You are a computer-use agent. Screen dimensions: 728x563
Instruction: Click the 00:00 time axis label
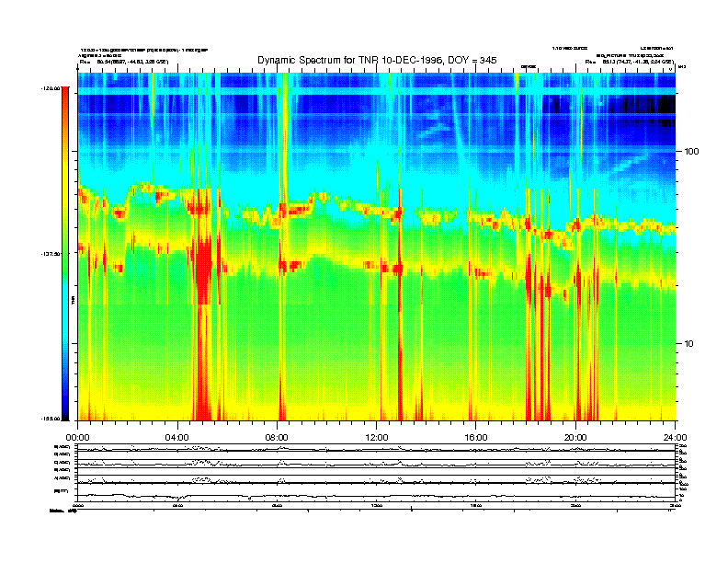pyautogui.click(x=77, y=438)
